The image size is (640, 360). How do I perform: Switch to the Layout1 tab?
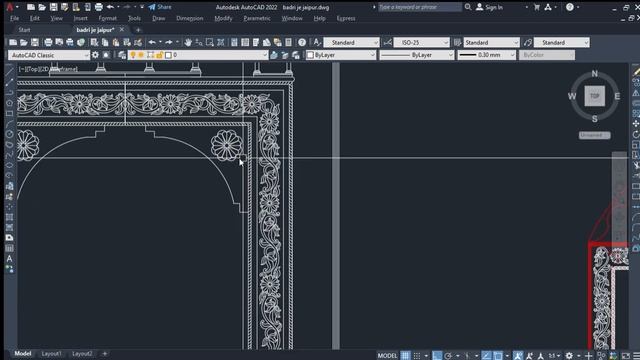click(51, 353)
